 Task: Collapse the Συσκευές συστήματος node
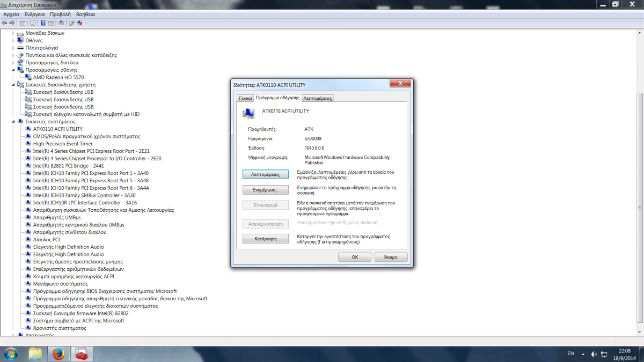[x=13, y=122]
